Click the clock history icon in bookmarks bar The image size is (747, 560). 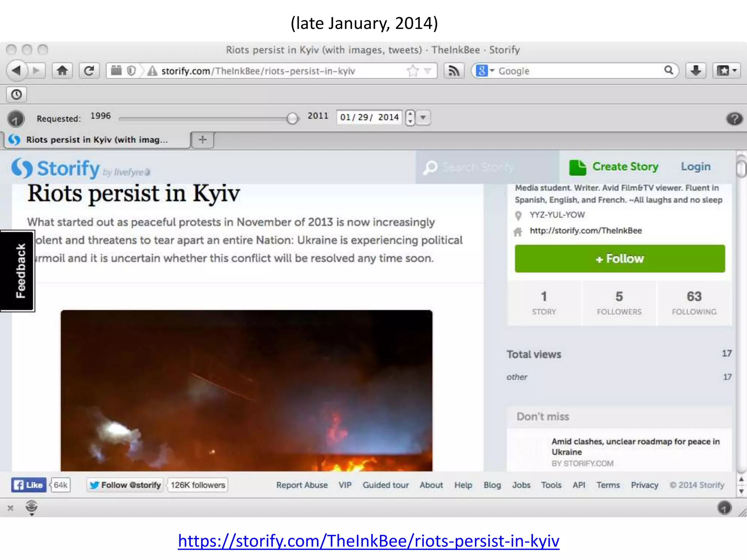16,95
